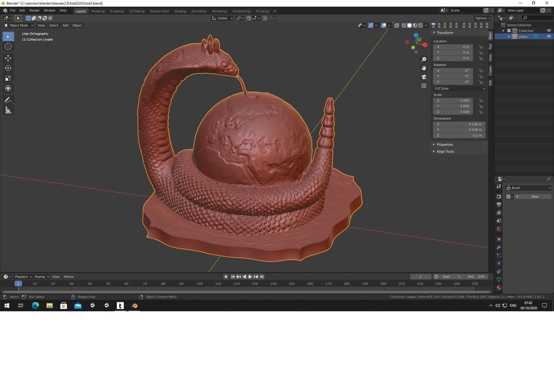The image size is (554, 392).
Task: Open Modifiers wrench tab
Action: [x=499, y=247]
